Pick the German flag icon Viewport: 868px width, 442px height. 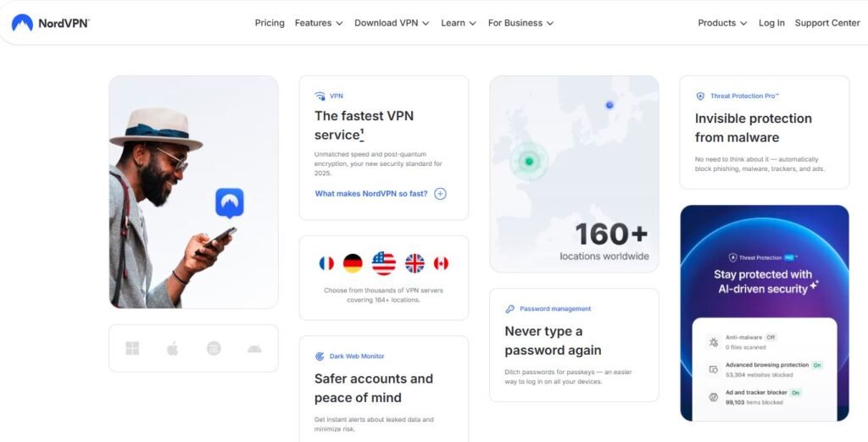353,263
